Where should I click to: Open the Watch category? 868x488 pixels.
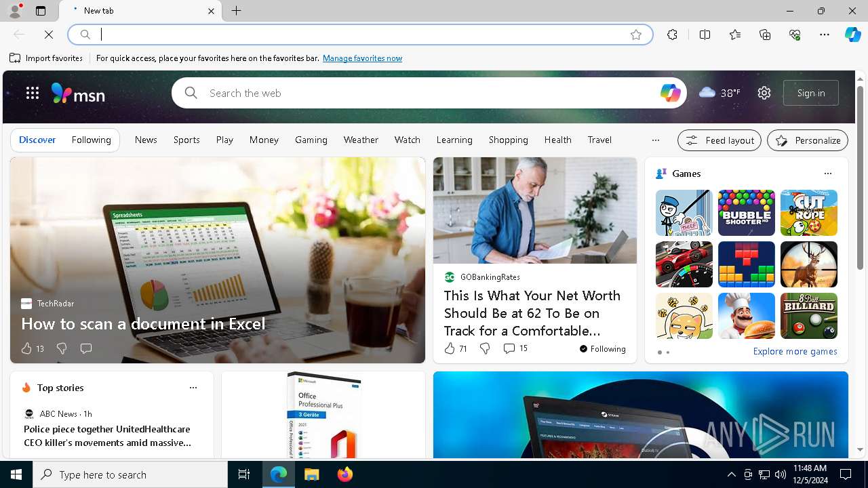coord(408,140)
